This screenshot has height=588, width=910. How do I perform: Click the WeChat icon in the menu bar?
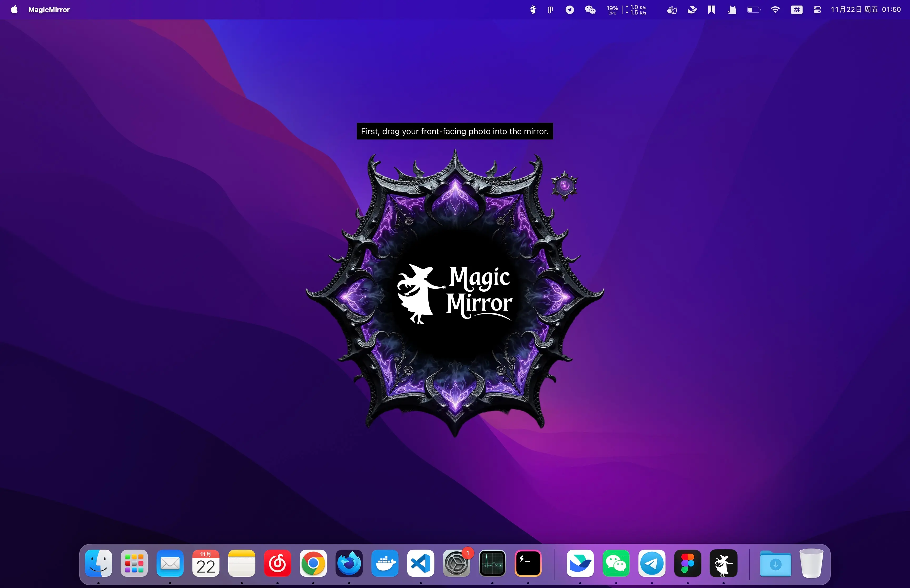click(x=590, y=9)
